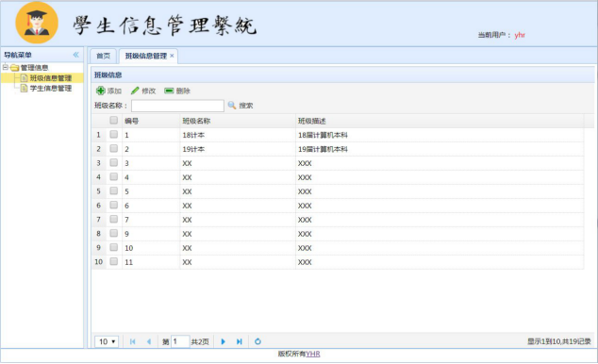
Task: Click the 导航菜单 panel title
Action: click(18, 55)
